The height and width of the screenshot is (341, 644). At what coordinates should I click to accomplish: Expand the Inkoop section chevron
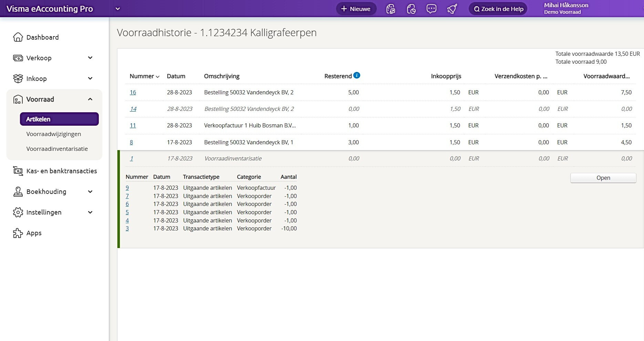[x=90, y=79]
